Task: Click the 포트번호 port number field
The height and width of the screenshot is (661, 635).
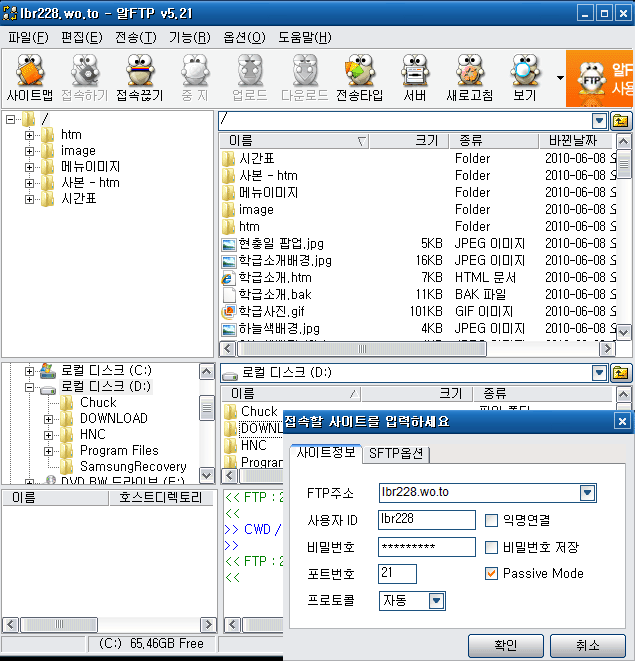Action: [397, 574]
